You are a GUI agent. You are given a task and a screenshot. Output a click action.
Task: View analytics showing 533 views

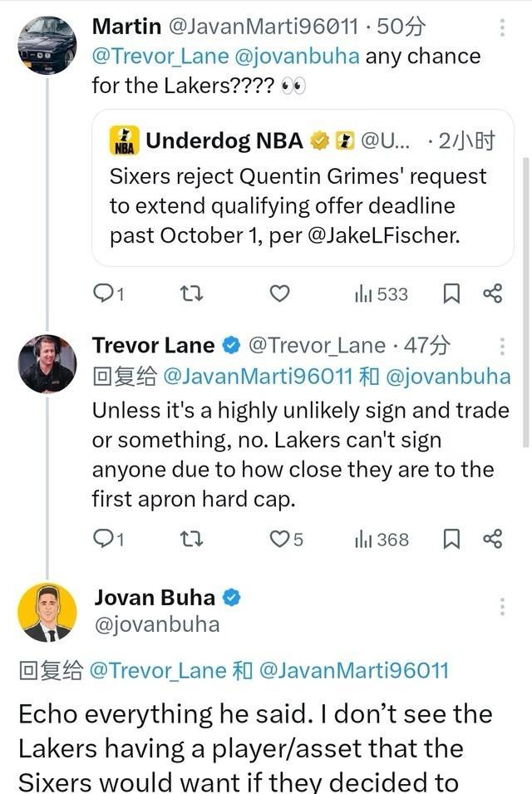point(382,293)
